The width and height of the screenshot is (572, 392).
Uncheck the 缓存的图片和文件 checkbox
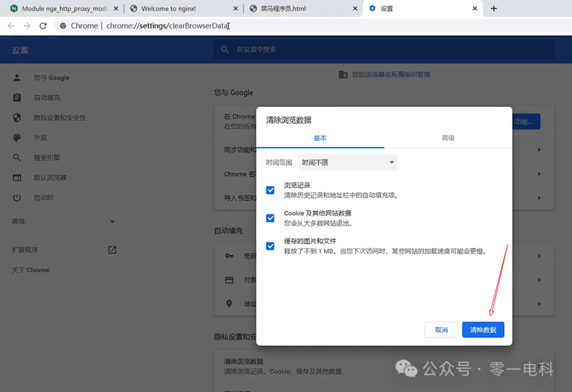(x=270, y=247)
